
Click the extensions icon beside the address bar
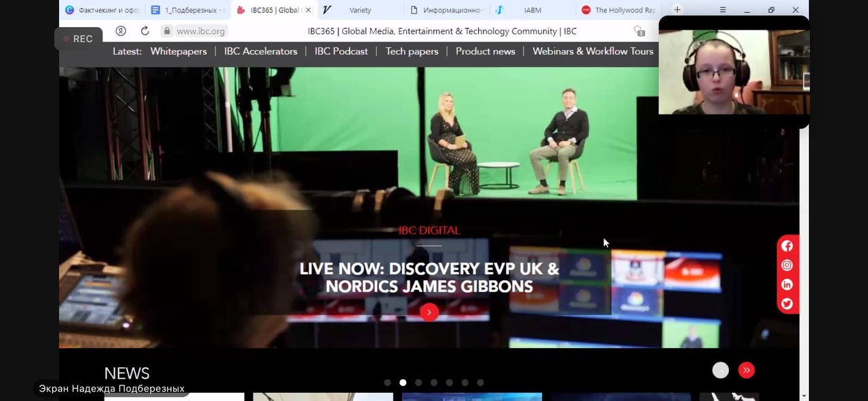(639, 31)
